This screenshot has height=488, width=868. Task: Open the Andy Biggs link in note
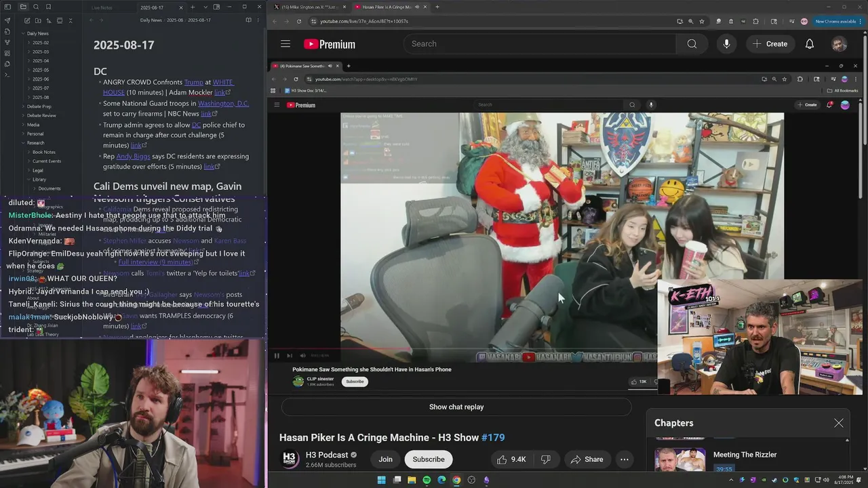133,157
